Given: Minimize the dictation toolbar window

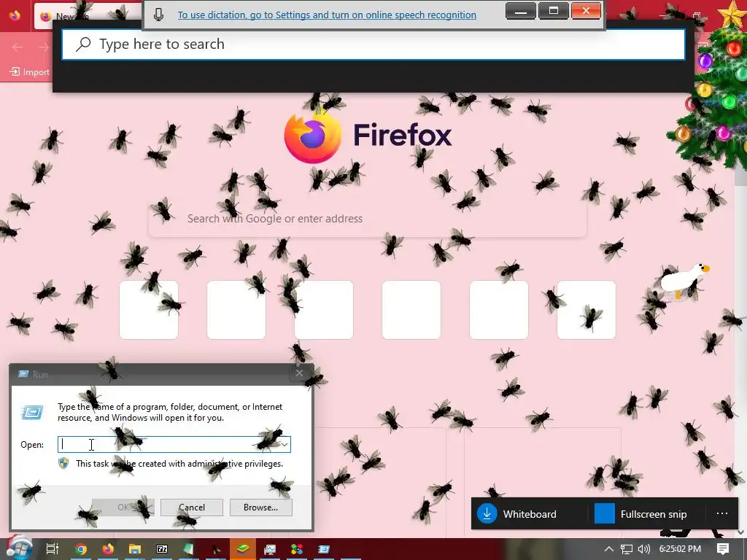Looking at the screenshot, I should click(521, 10).
